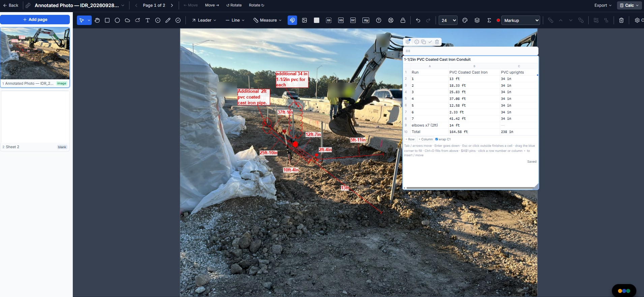
Task: Delete the table with its trash icon
Action: [437, 42]
